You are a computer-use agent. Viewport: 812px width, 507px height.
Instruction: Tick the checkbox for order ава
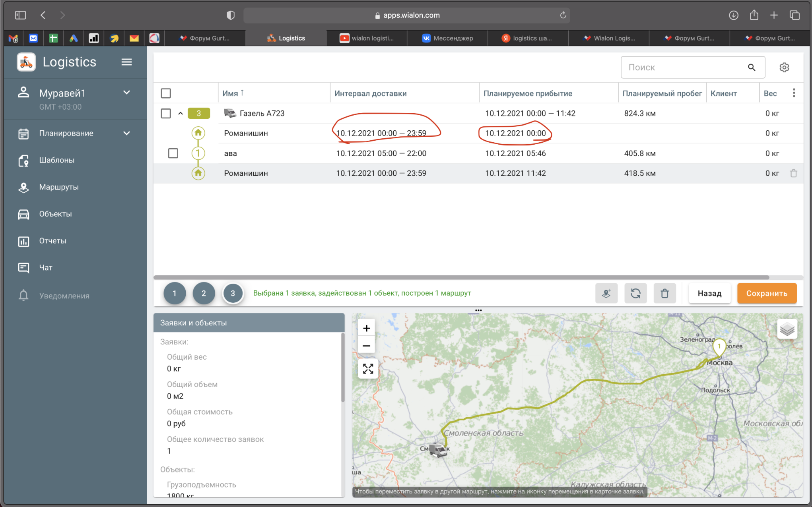coord(173,153)
